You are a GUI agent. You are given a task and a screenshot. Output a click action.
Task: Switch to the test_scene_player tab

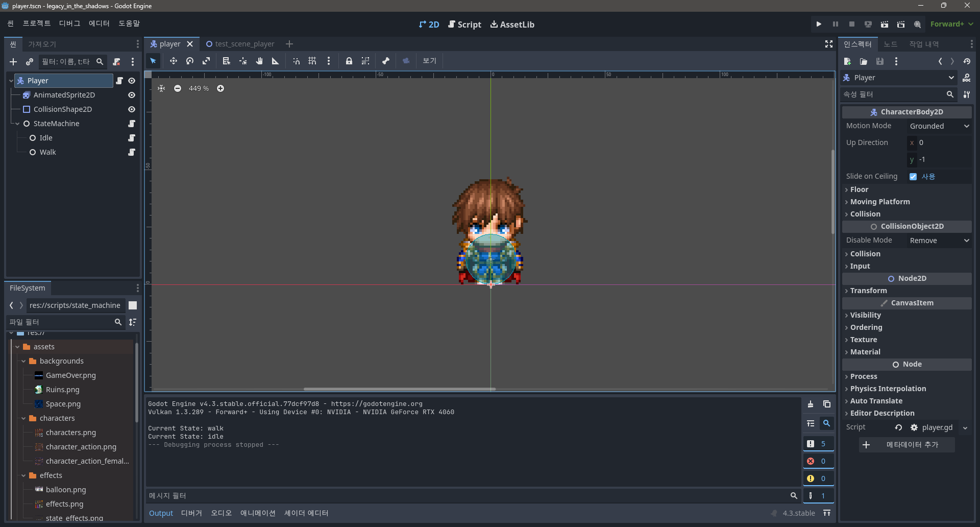click(x=240, y=44)
